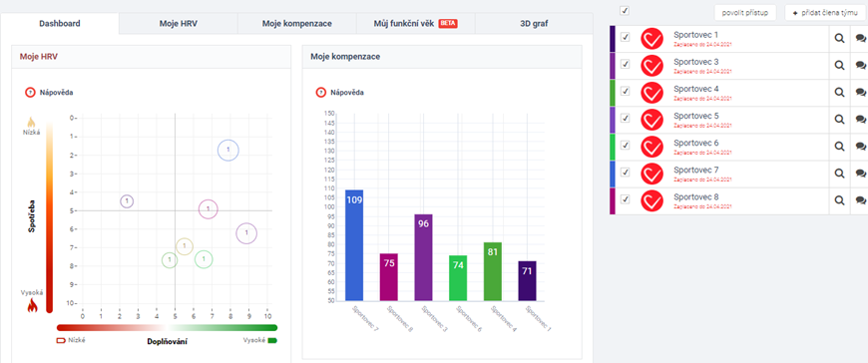
Task: Open chat bubbles for Sportovec 3
Action: click(860, 65)
